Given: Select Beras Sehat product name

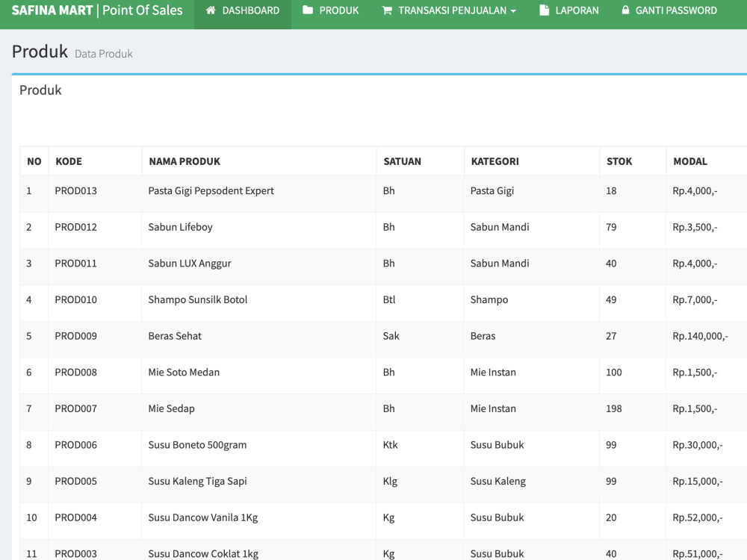Looking at the screenshot, I should tap(175, 336).
